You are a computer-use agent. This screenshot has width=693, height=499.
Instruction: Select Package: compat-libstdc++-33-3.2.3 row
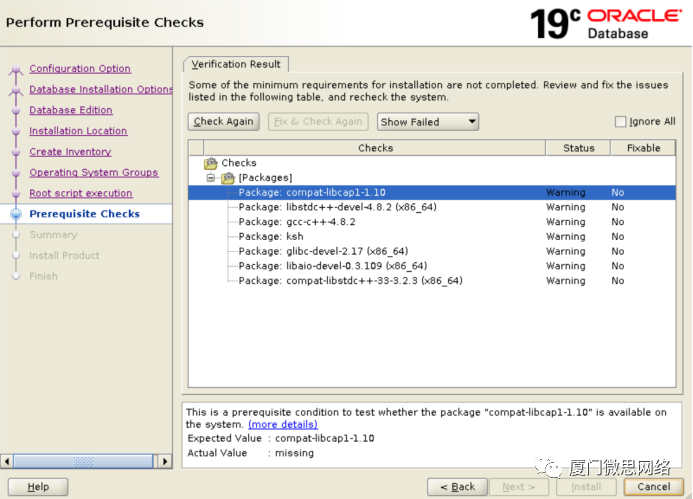(432, 281)
